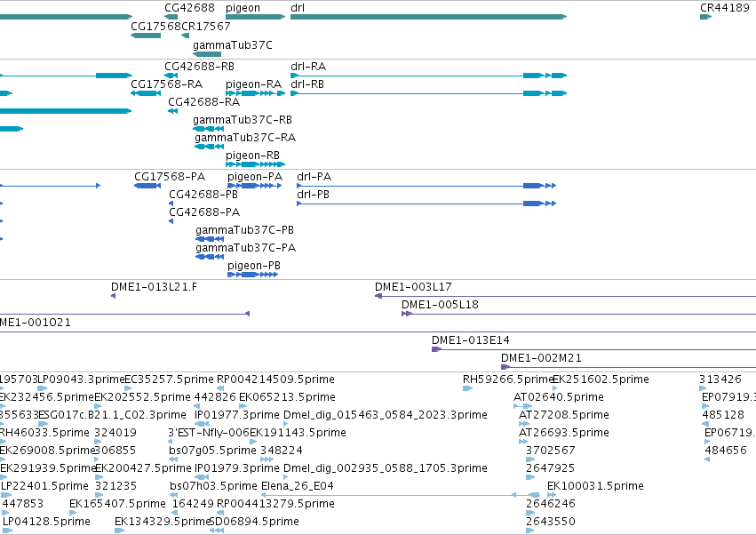Select the EK251602.5prime EST label
This screenshot has width=756, height=535.
pyautogui.click(x=601, y=379)
